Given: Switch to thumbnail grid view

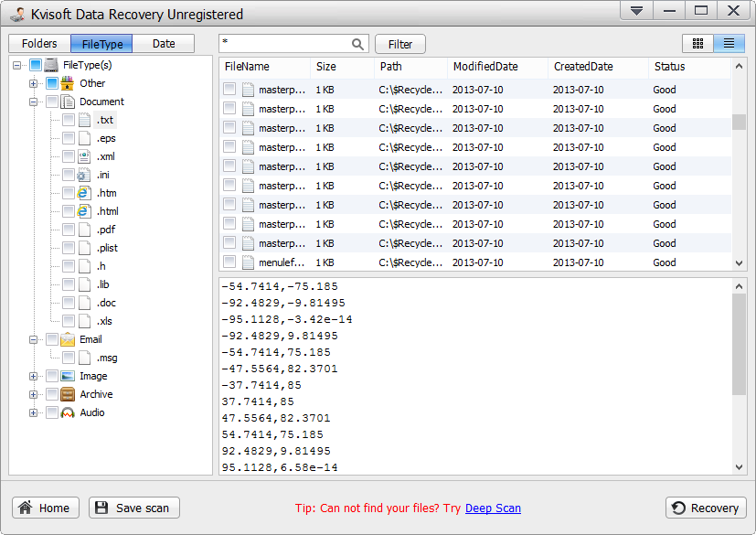Looking at the screenshot, I should pos(697,44).
